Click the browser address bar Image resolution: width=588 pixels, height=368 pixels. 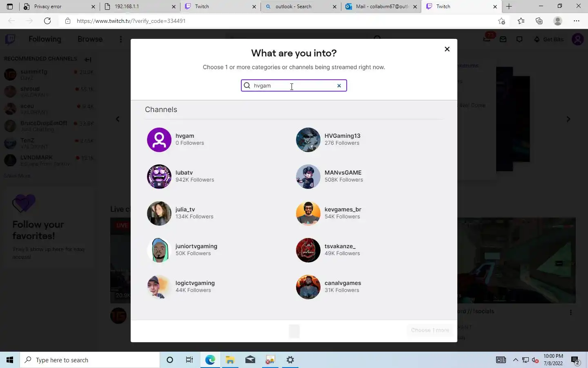pos(282,21)
